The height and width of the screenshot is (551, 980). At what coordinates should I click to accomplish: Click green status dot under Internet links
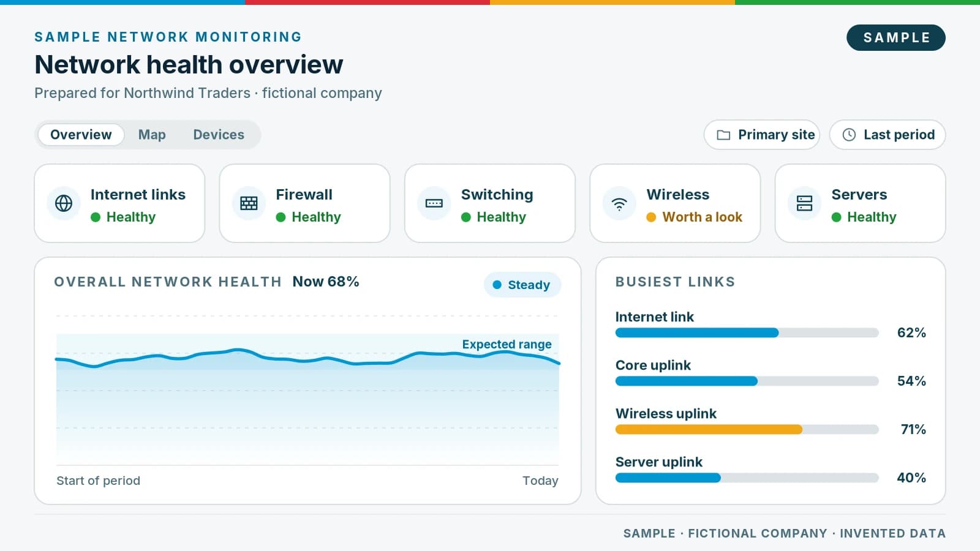tap(96, 217)
